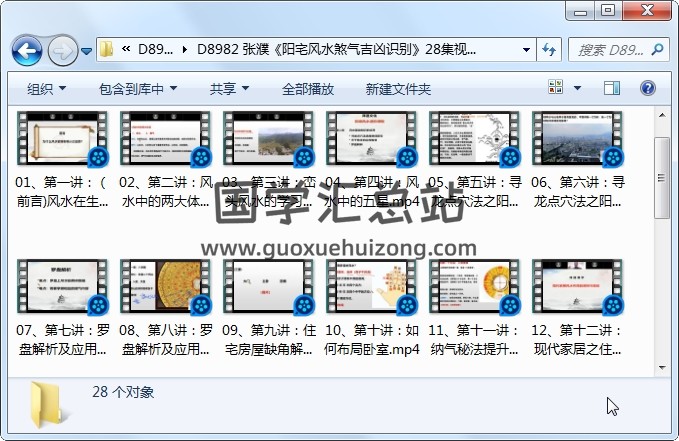Select the D8982 张渫 breadcrumb folder
The width and height of the screenshot is (679, 441).
336,49
